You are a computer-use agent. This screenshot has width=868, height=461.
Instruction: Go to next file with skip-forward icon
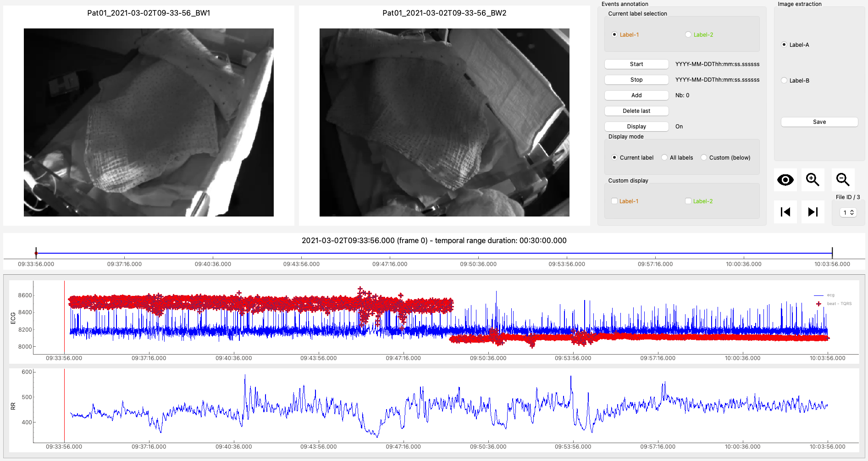point(813,212)
